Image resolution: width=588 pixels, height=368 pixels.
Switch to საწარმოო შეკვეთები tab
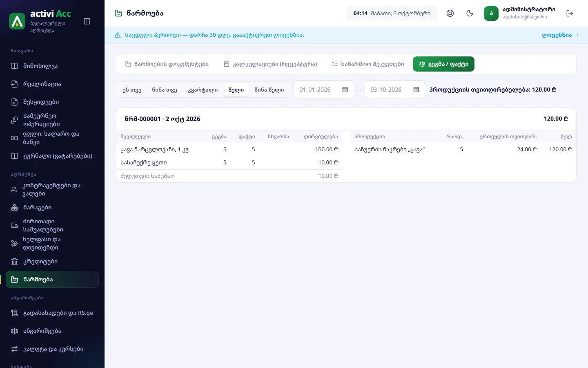pos(368,64)
